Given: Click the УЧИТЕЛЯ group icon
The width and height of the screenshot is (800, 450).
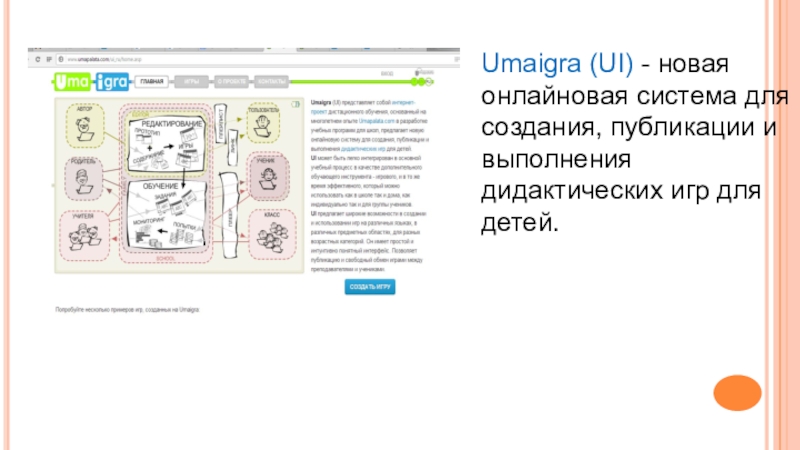Looking at the screenshot, I should tap(84, 236).
